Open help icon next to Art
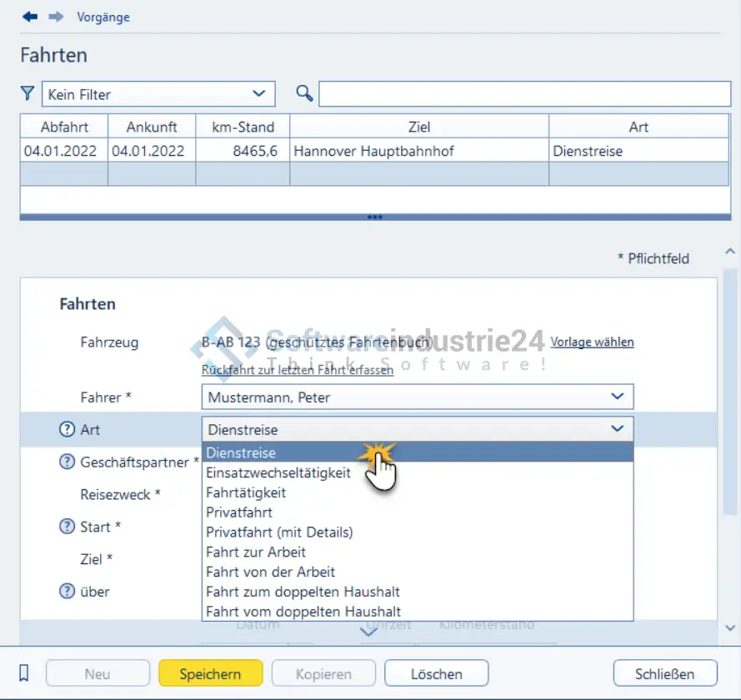741x700 pixels. pos(67,430)
